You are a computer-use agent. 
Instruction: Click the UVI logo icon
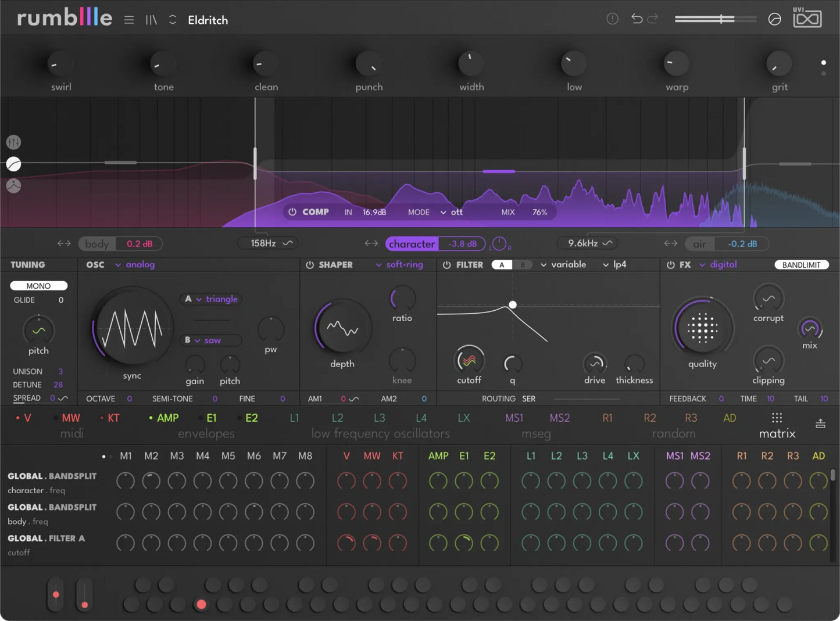tap(807, 18)
